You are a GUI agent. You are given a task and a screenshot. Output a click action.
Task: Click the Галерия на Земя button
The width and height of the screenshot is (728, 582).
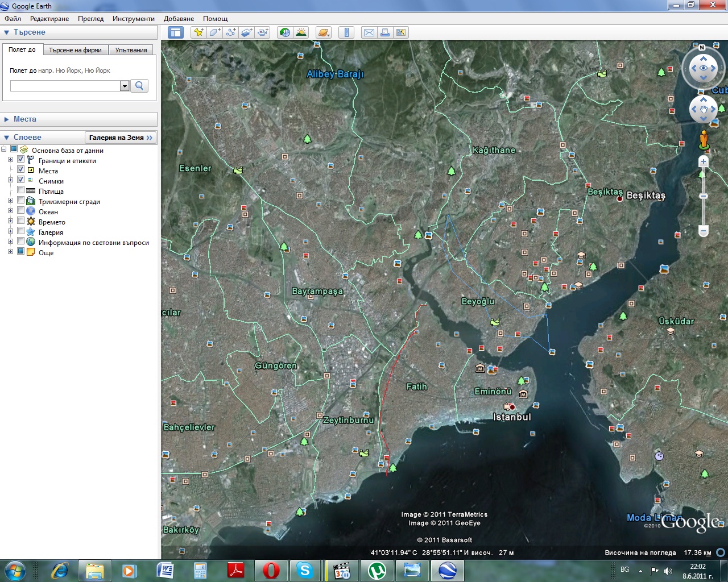tap(121, 138)
